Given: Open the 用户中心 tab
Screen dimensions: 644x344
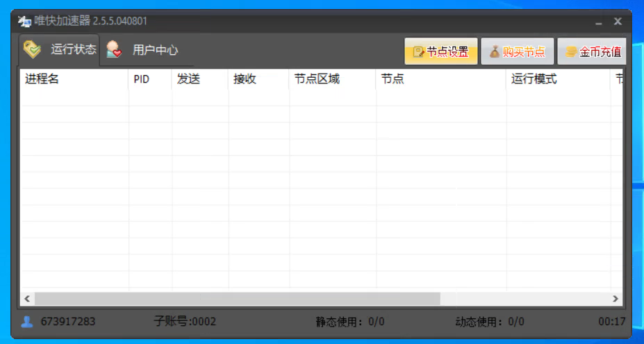Looking at the screenshot, I should (142, 50).
